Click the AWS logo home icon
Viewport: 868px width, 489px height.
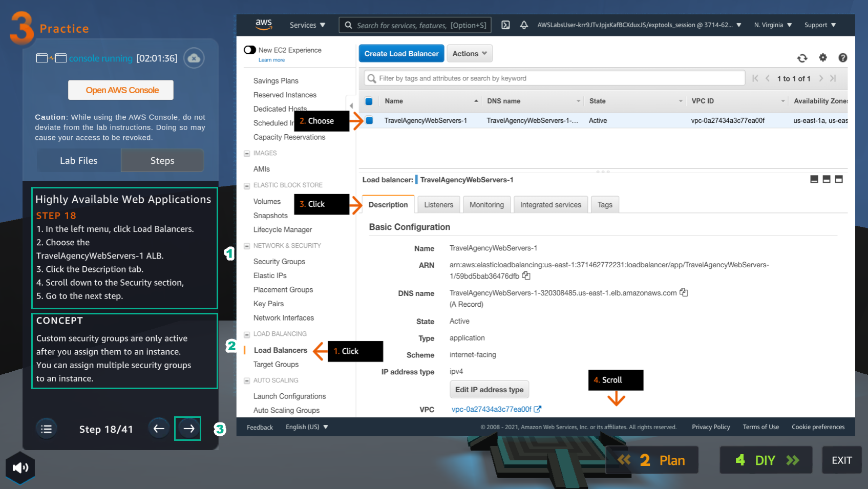[x=264, y=25]
